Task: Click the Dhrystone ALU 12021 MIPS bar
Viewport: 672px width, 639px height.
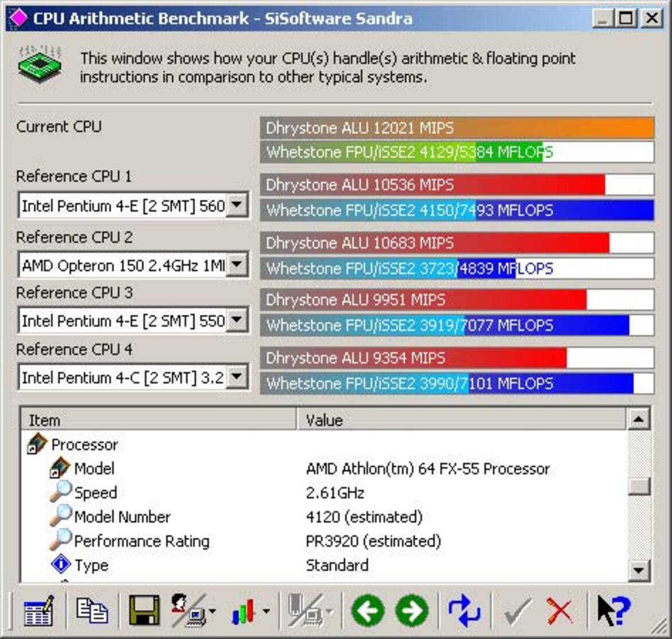Action: pyautogui.click(x=457, y=127)
